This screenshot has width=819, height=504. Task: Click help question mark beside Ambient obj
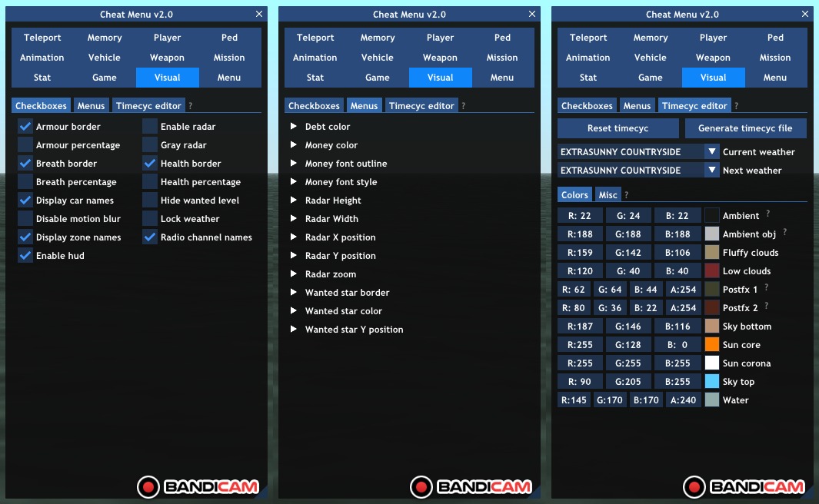click(x=784, y=232)
